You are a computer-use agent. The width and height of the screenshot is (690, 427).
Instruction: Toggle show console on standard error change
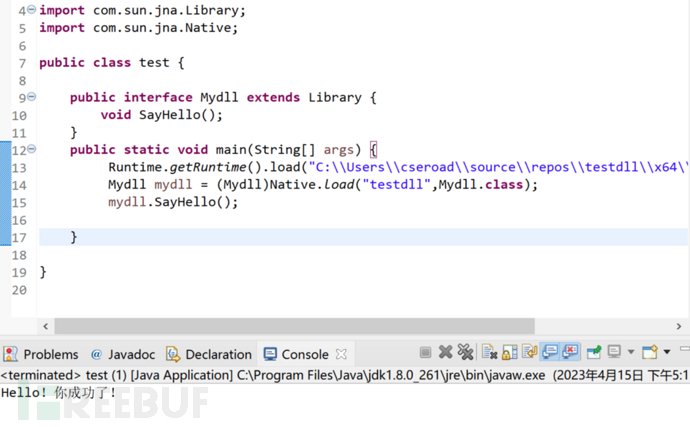570,352
